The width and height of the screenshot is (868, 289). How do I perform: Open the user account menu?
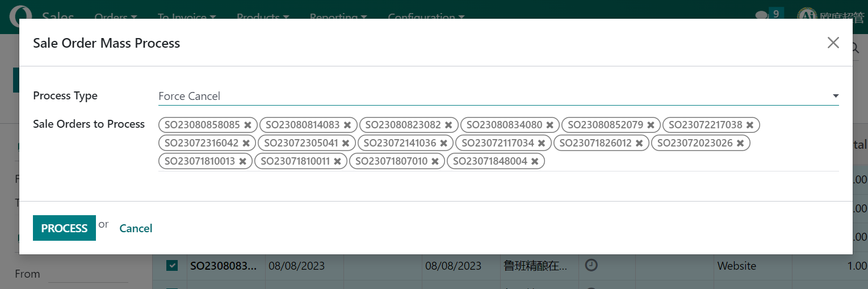click(831, 16)
